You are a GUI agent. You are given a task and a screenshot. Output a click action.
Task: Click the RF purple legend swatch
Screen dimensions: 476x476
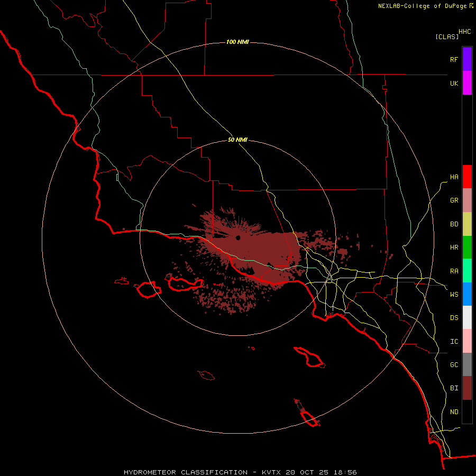pos(467,59)
